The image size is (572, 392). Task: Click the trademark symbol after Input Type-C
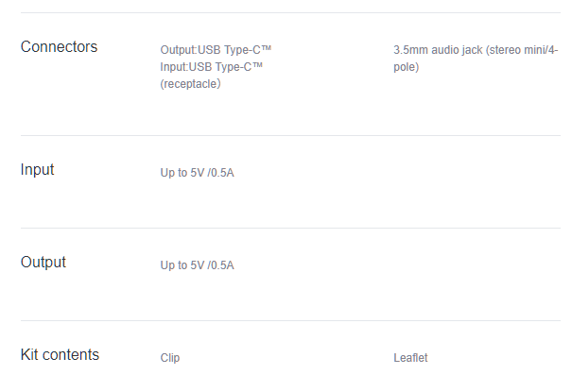[257, 65]
